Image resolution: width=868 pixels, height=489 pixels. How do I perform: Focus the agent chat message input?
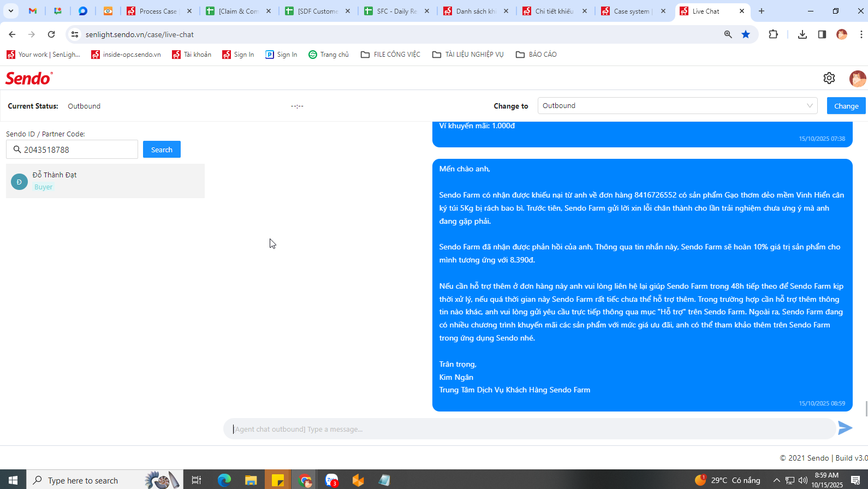click(530, 429)
